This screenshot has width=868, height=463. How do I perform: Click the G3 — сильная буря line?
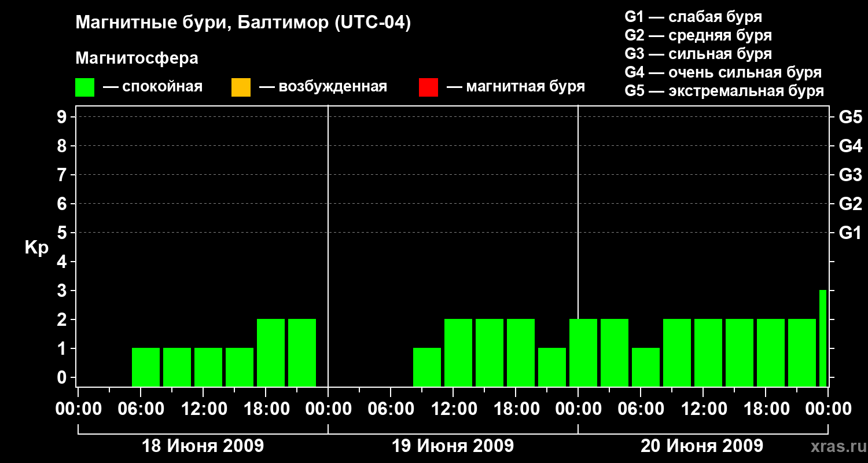[698, 54]
